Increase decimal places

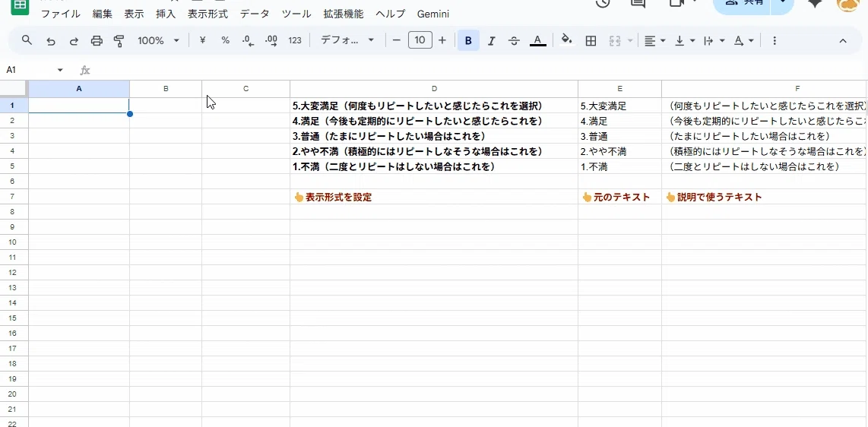[x=271, y=40]
